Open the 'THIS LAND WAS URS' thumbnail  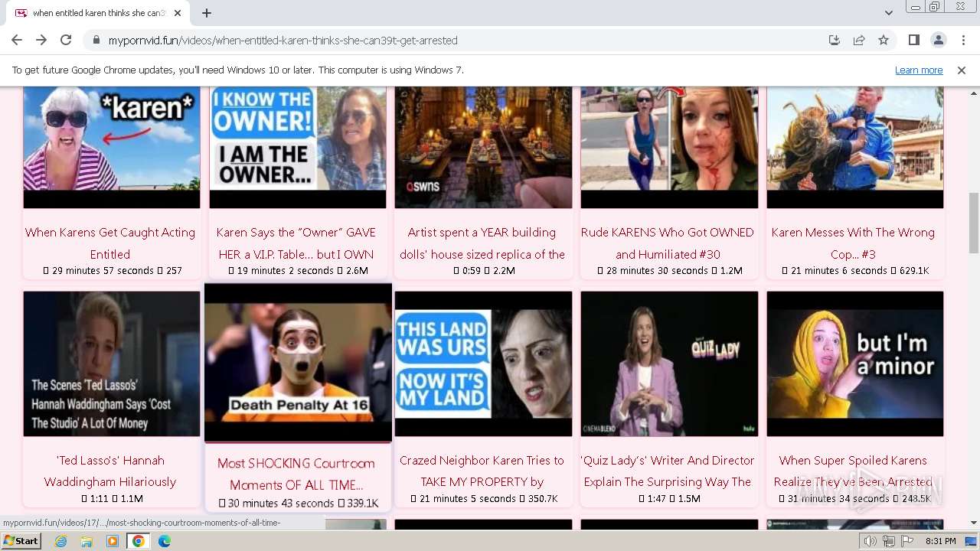point(483,364)
